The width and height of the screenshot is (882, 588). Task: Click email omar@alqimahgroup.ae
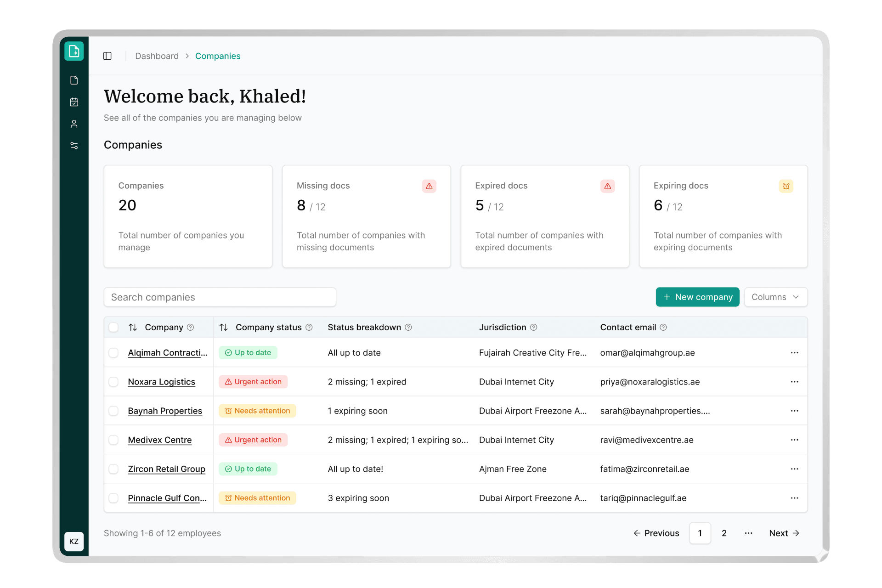point(647,352)
